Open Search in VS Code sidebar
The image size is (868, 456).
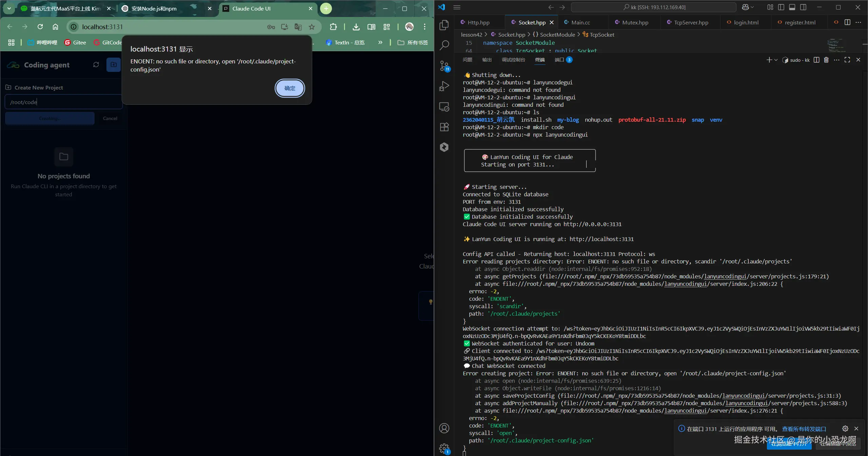pos(444,45)
